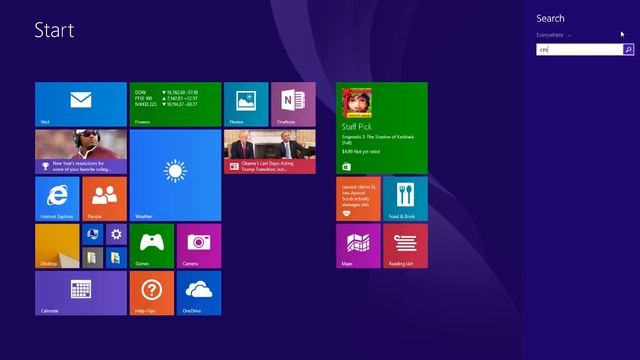Open the small blue folder tile
This screenshot has width=640, height=360.
click(116, 258)
